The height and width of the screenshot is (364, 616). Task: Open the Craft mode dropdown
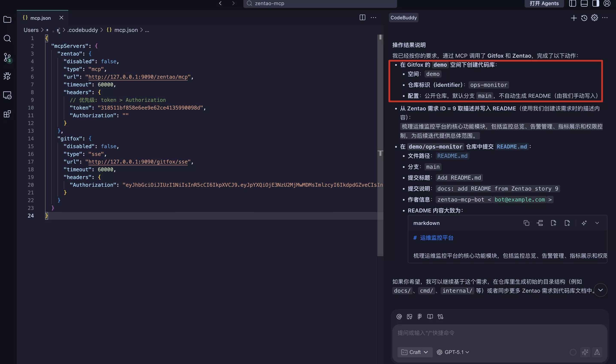(415, 352)
